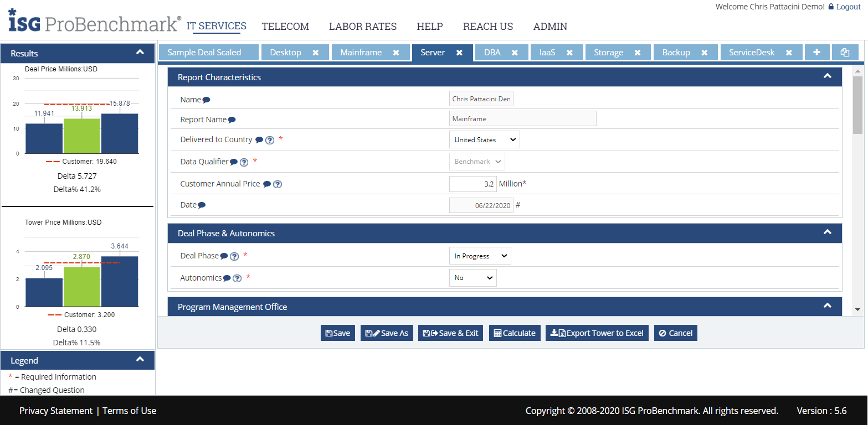Viewport: 868px width, 425px height.
Task: Click the Calculate button
Action: coord(515,333)
